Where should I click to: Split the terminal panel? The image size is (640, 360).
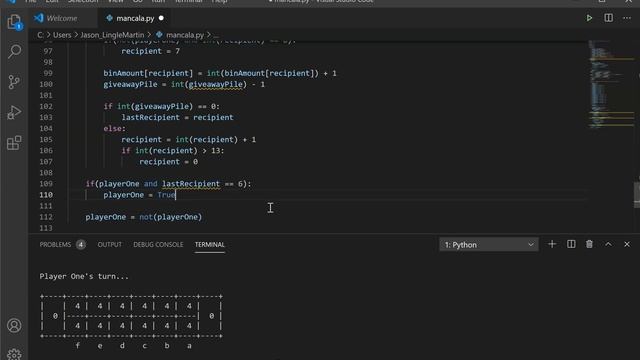571,244
